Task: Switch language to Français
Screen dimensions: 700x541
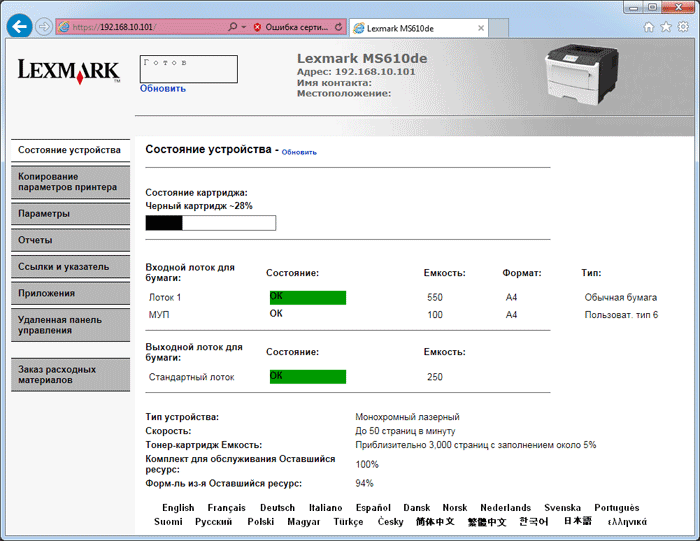Action: pyautogui.click(x=226, y=508)
